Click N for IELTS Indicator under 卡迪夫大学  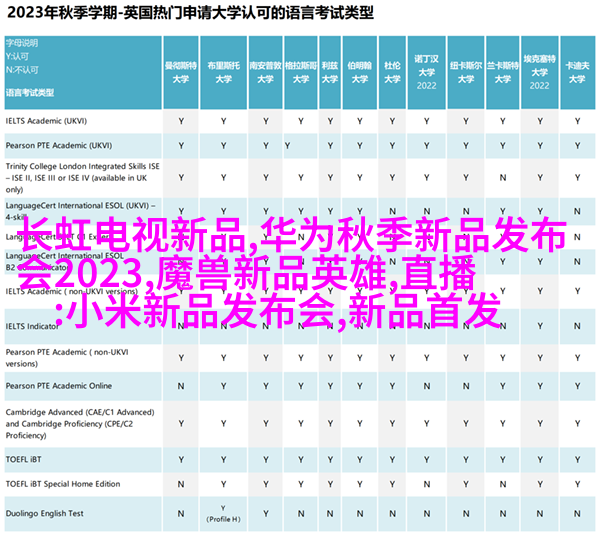[577, 326]
